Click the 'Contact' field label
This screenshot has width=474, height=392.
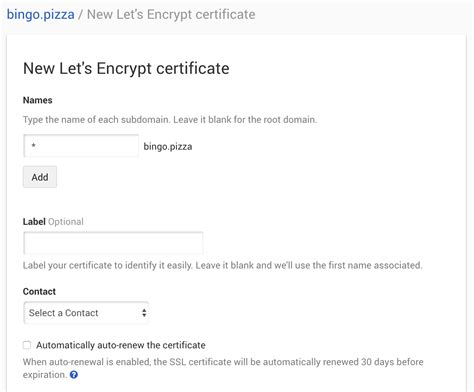click(39, 291)
